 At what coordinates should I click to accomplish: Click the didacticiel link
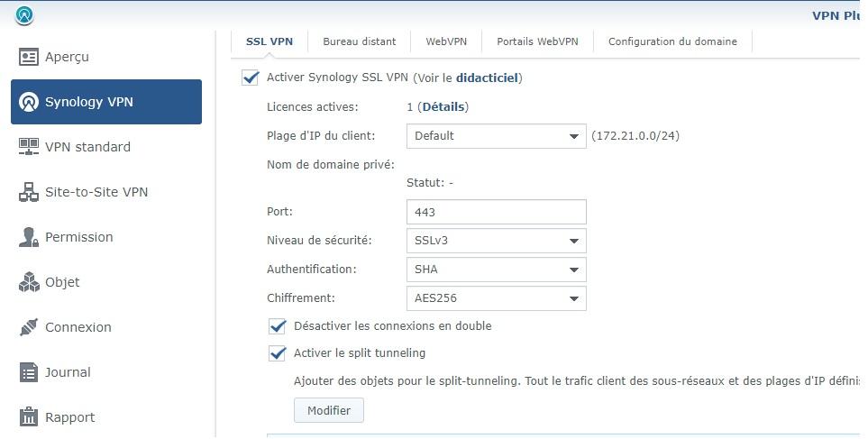(487, 78)
